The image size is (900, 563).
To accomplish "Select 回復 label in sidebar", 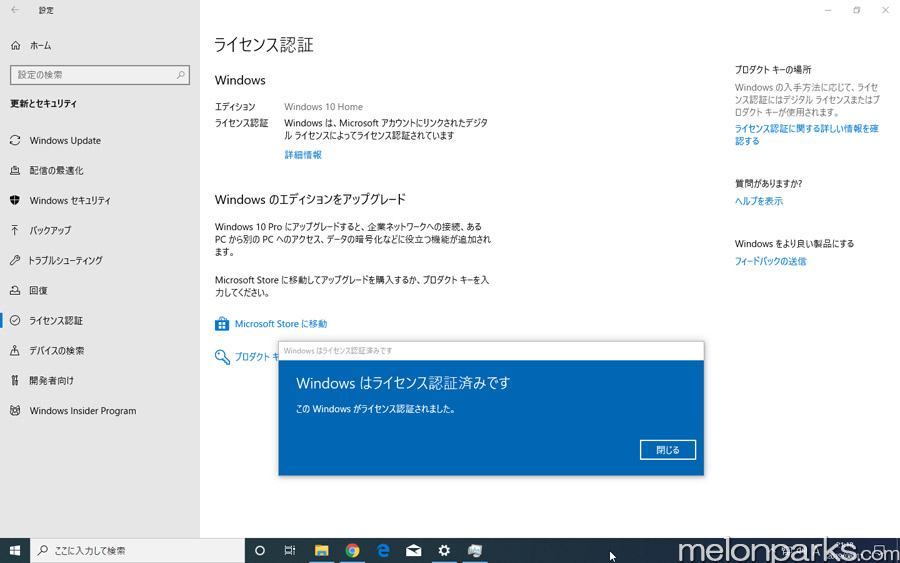I will [x=38, y=290].
